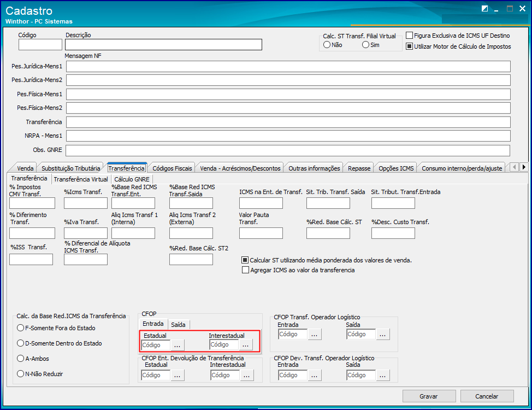
Task: Click the %Iva Transf. field
Action: coord(86,233)
